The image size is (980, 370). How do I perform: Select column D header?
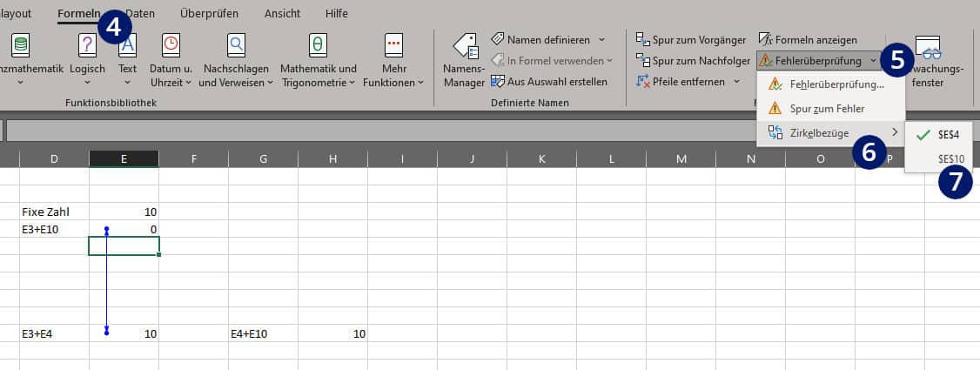click(54, 159)
